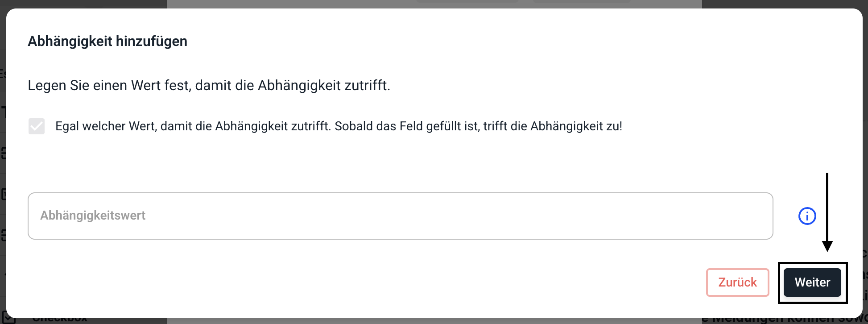Click the obscured 'Meldungen können' text behind dialog
Screen dimensions: 868x324
785,320
